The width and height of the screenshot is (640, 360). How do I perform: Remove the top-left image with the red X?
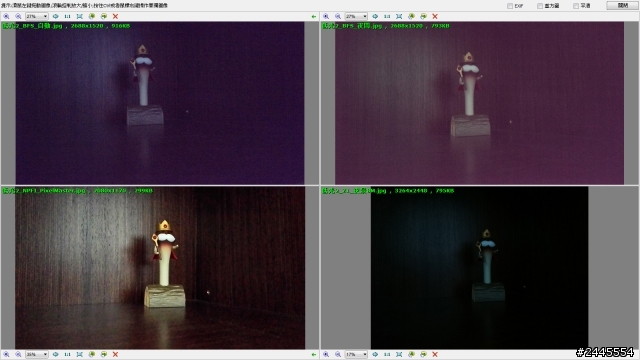pyautogui.click(x=116, y=16)
